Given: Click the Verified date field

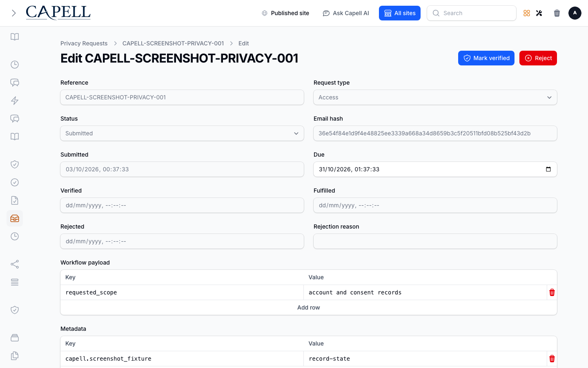Looking at the screenshot, I should 182,205.
